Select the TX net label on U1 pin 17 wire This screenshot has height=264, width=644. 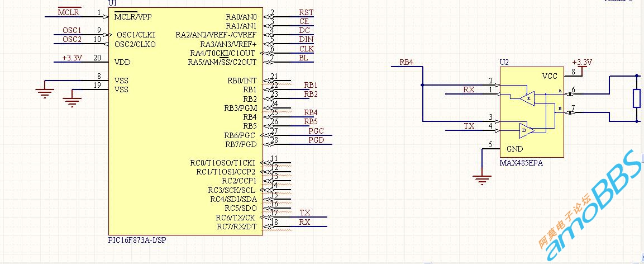pyautogui.click(x=305, y=213)
